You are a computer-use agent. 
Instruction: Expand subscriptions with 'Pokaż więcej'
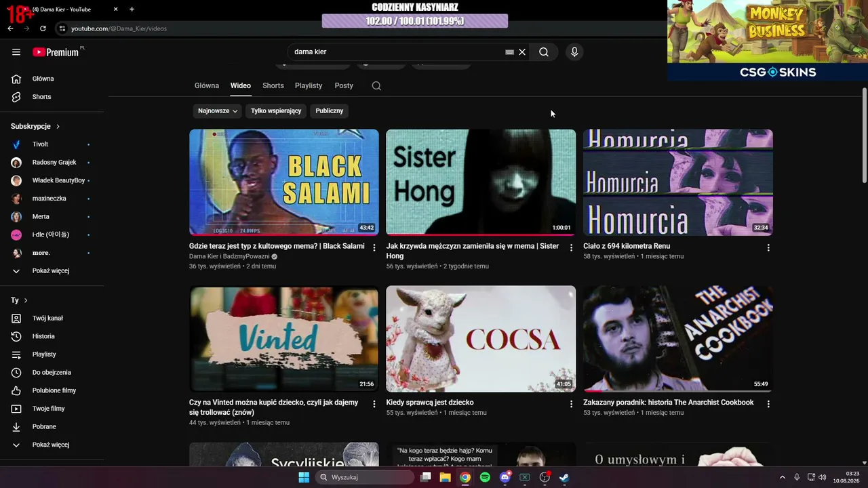[x=52, y=271]
